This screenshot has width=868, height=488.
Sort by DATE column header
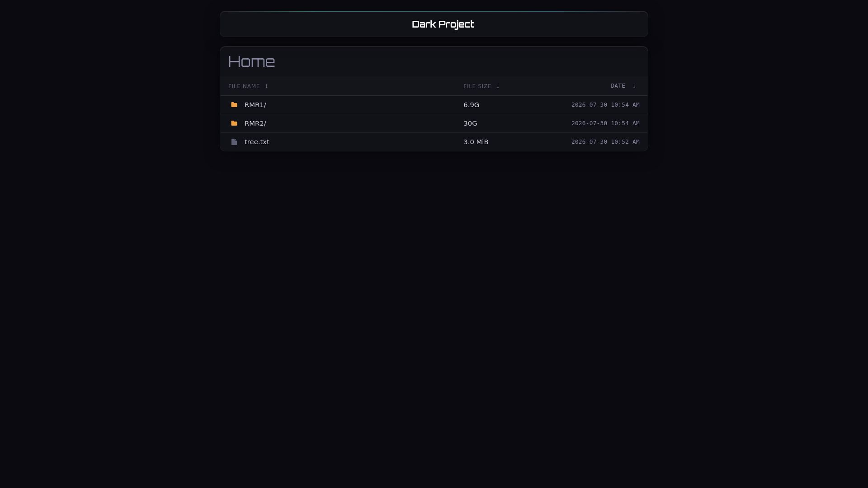(618, 86)
